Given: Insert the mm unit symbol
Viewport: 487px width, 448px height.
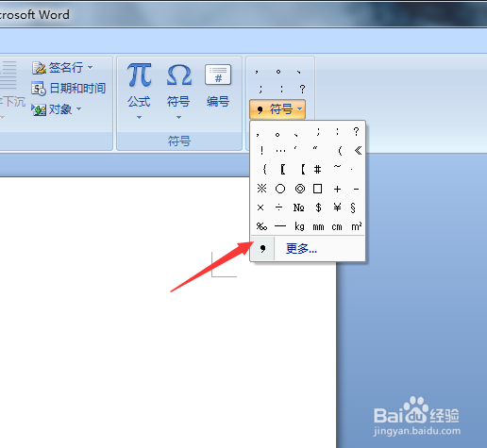Looking at the screenshot, I should click(x=318, y=226).
